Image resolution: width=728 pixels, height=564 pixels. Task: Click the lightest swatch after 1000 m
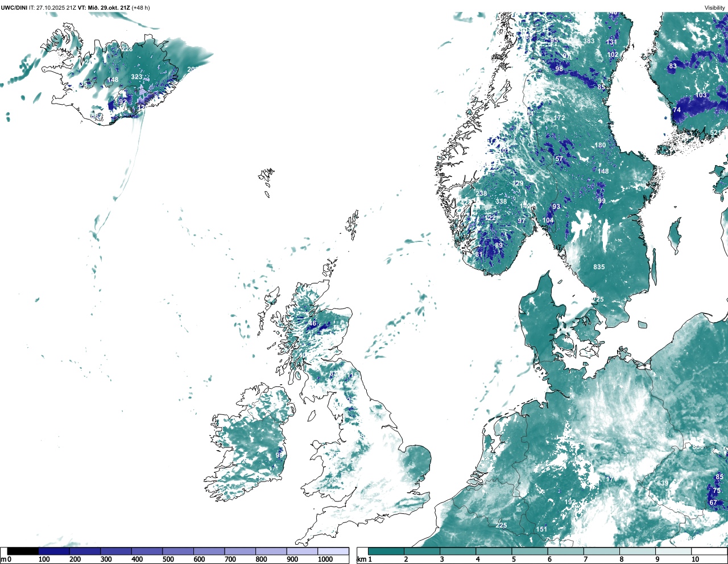pyautogui.click(x=333, y=551)
